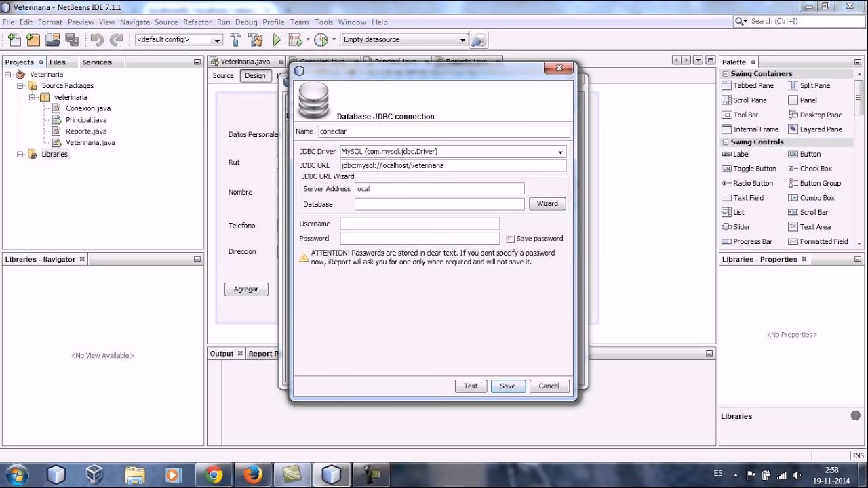The width and height of the screenshot is (868, 488).
Task: Open NetBeans from the Windows taskbar
Action: (331, 474)
